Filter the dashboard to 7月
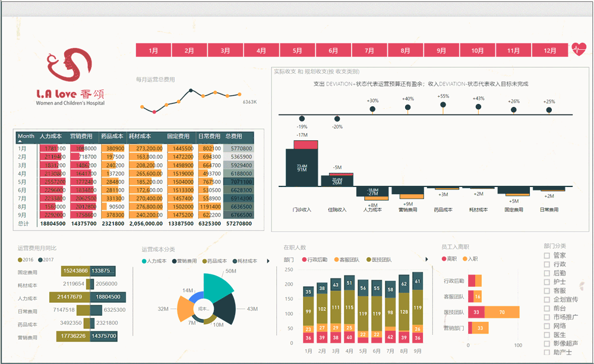The height and width of the screenshot is (364, 594). (x=369, y=50)
